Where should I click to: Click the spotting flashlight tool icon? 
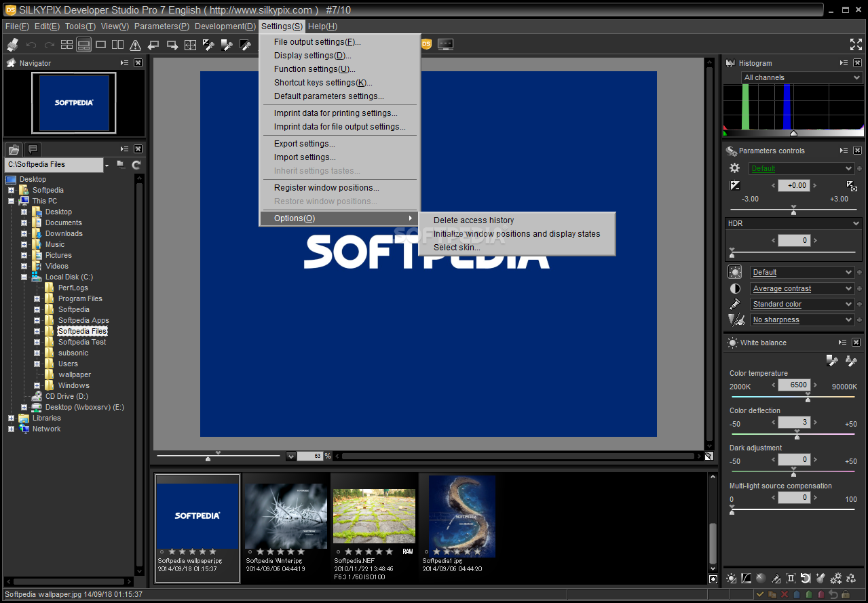[x=820, y=579]
